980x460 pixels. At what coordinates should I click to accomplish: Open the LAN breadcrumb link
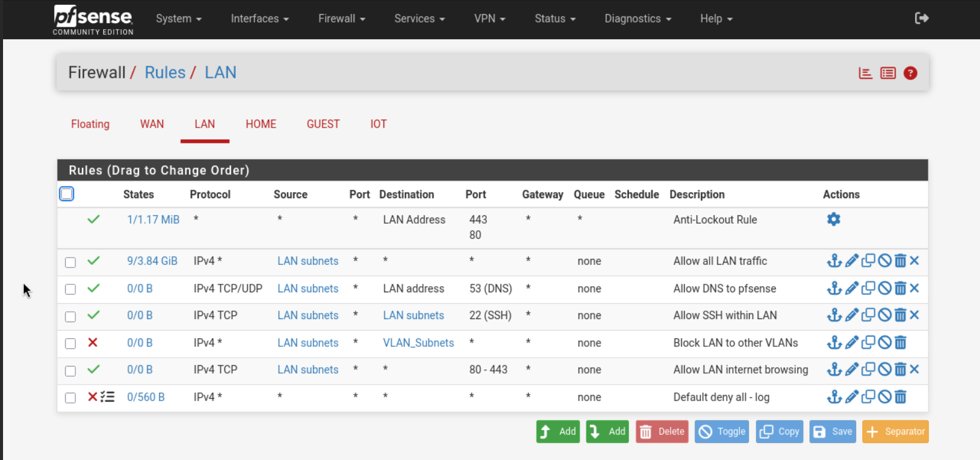coord(221,72)
